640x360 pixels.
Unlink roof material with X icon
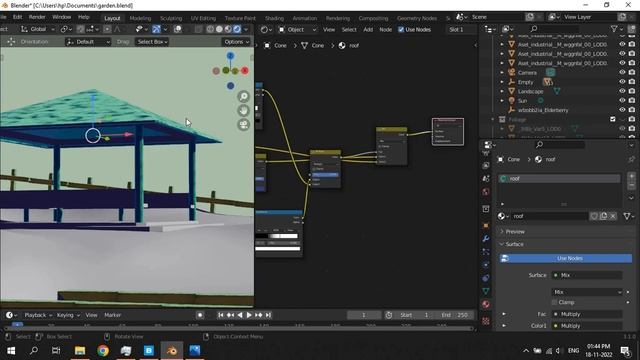(613, 216)
